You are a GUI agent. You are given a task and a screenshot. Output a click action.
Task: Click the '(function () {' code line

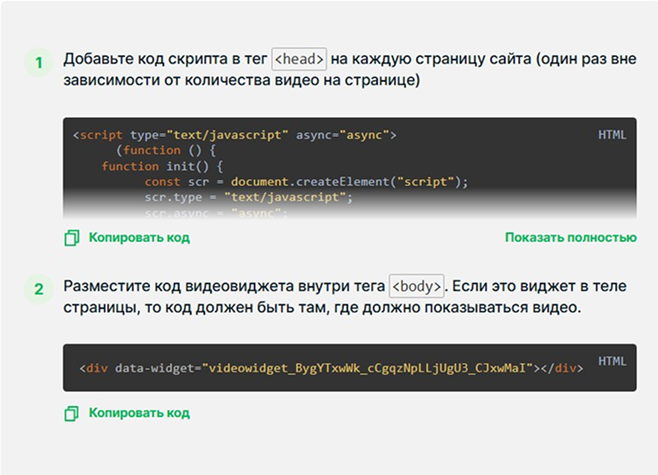[161, 150]
